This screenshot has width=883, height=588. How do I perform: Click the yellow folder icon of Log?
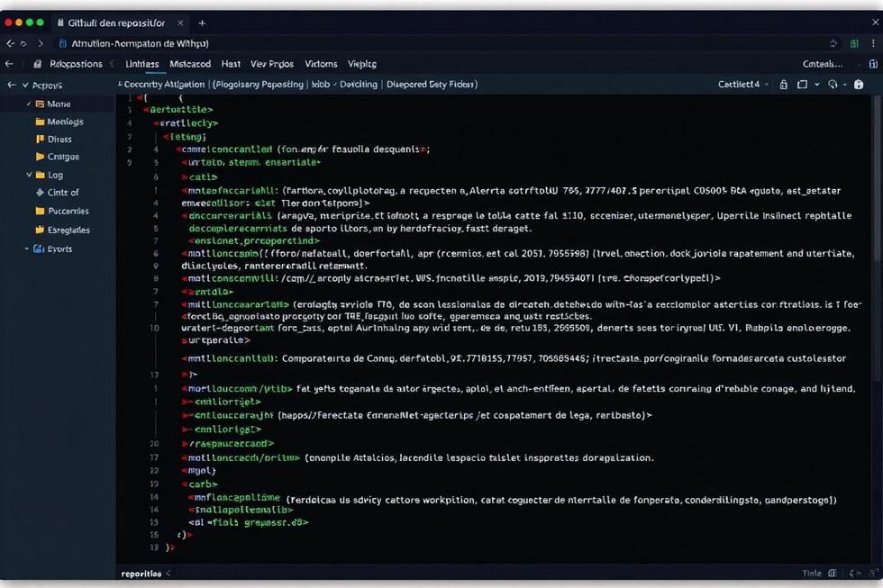point(40,175)
